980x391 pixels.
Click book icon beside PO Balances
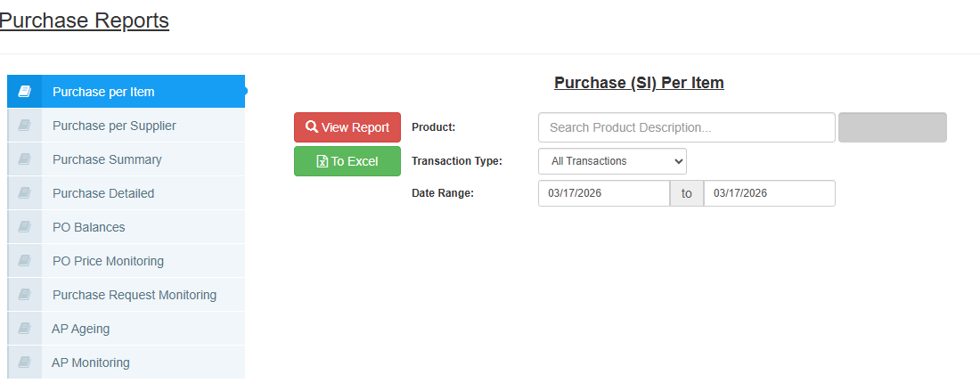pyautogui.click(x=24, y=227)
